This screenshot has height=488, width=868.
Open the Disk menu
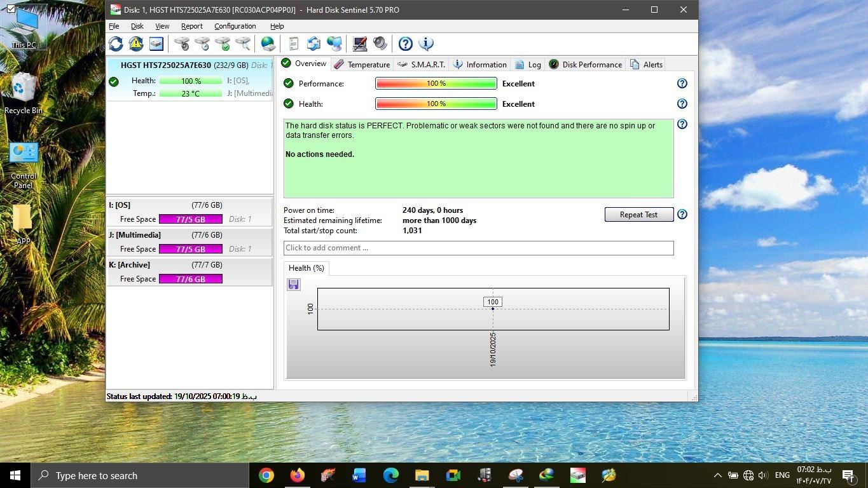(x=137, y=26)
